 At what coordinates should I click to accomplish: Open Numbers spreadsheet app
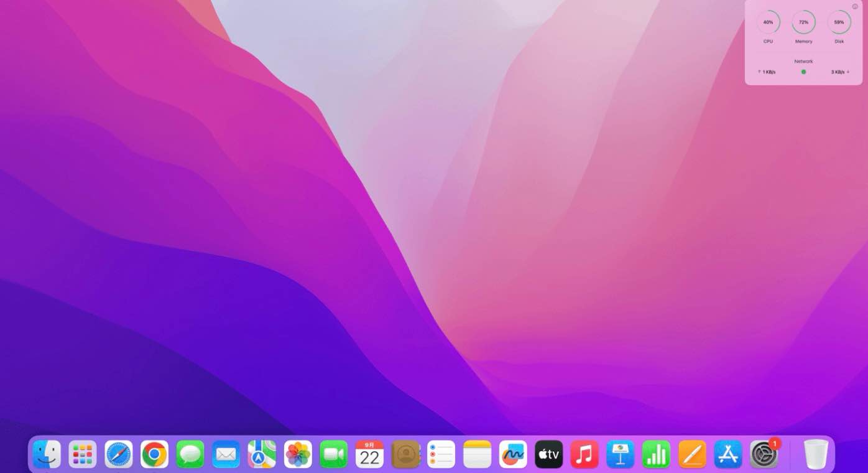click(656, 455)
